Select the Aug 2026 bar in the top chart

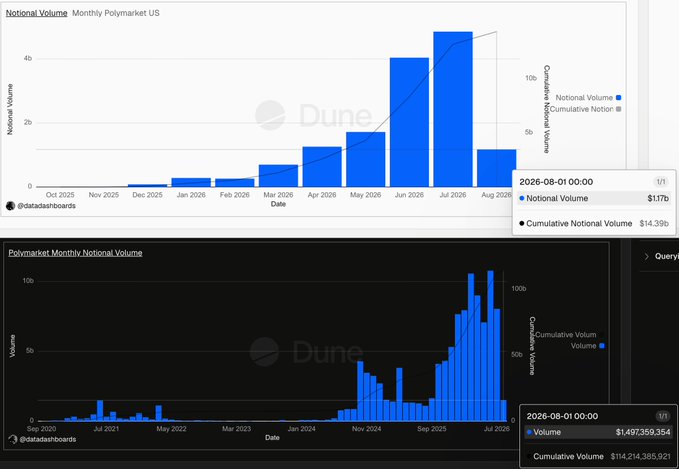(496, 168)
